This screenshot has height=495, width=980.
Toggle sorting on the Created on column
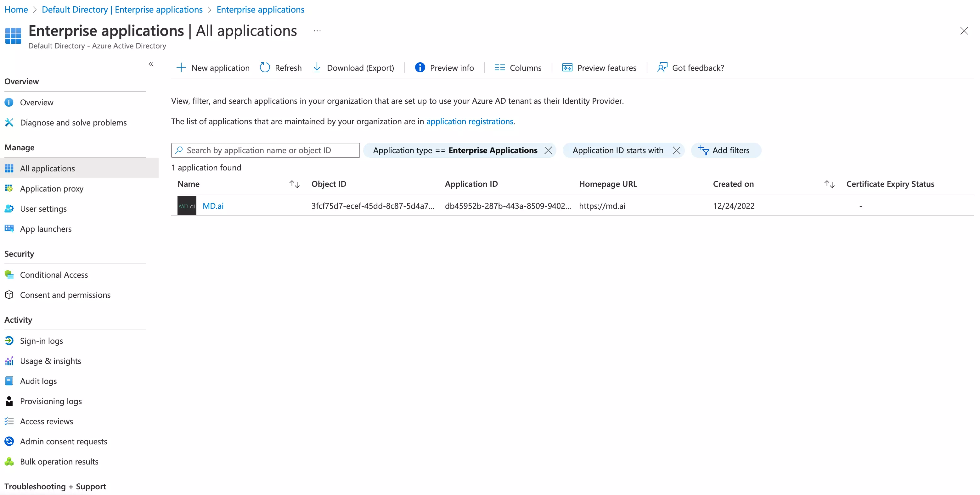coord(830,184)
